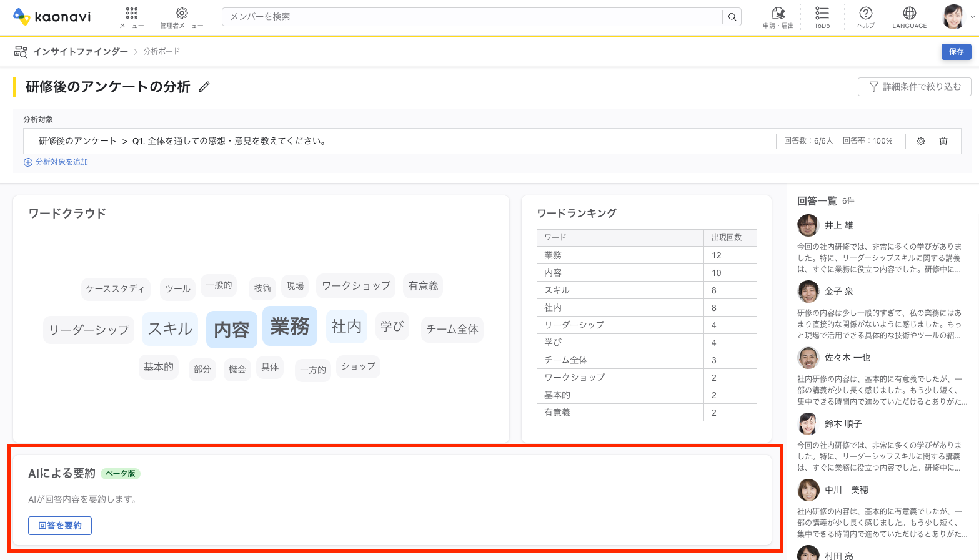Image resolution: width=979 pixels, height=560 pixels.
Task: Edit board title with pencil icon
Action: (204, 87)
